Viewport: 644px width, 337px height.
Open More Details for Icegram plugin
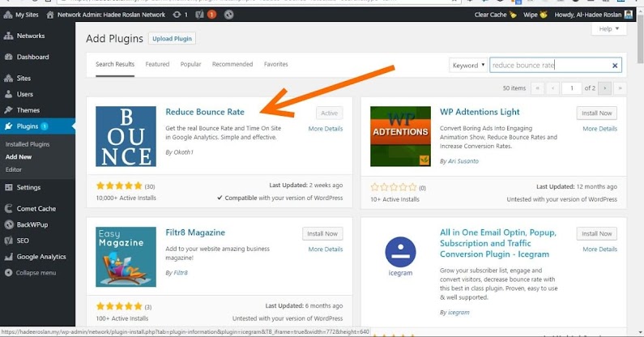pos(599,249)
